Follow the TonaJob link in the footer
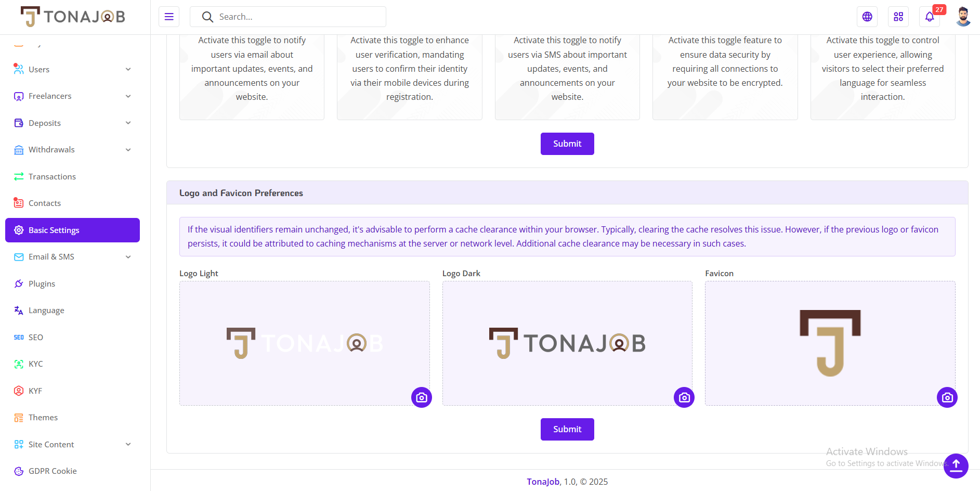Screen dimensions: 980x491 click(543, 482)
